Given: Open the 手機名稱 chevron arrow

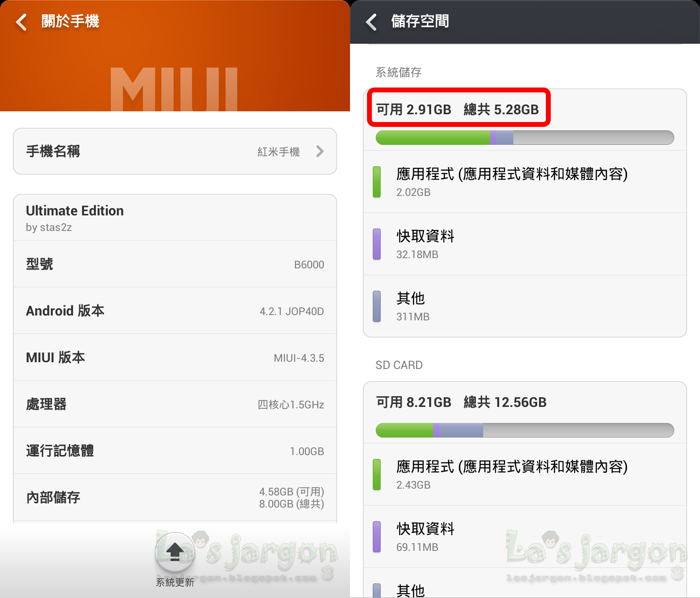Looking at the screenshot, I should 320,151.
